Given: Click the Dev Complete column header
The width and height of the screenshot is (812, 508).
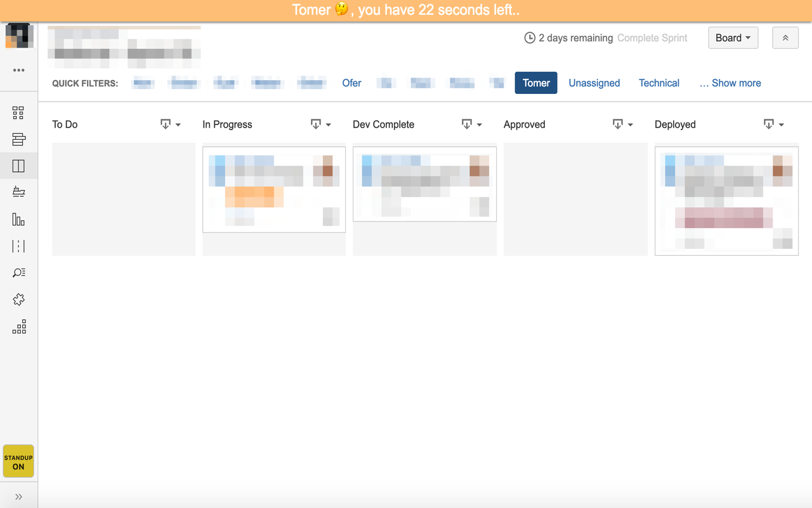Looking at the screenshot, I should tap(384, 124).
